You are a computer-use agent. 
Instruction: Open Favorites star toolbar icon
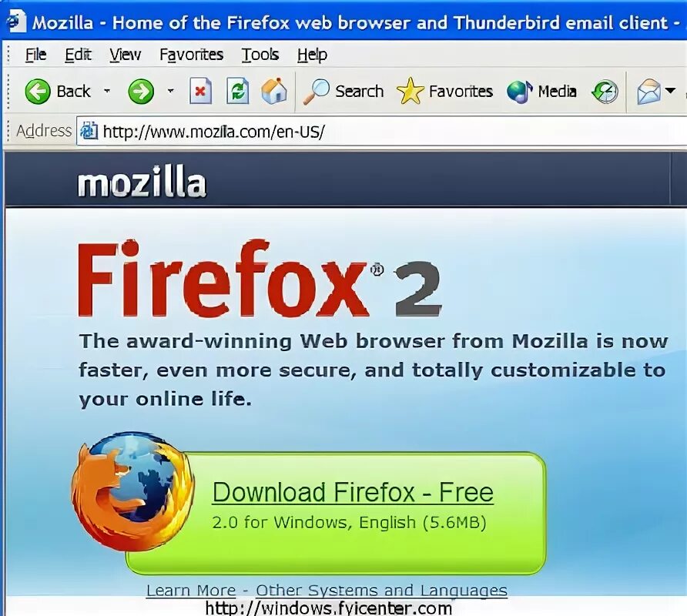pos(410,91)
